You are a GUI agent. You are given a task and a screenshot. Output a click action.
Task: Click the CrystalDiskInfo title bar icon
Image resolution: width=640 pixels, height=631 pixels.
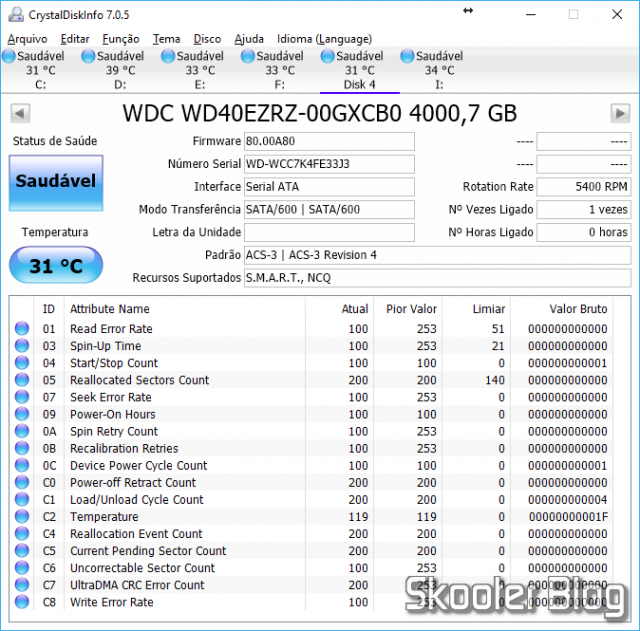coord(16,15)
